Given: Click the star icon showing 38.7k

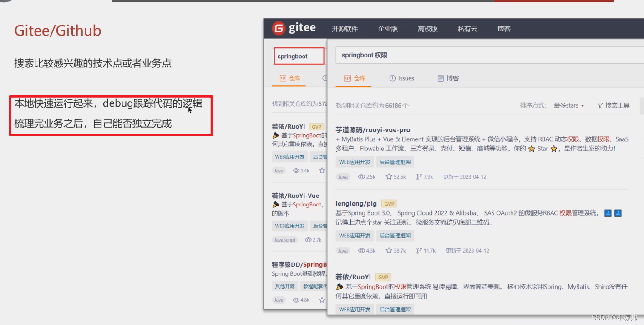Looking at the screenshot, I should tap(389, 251).
